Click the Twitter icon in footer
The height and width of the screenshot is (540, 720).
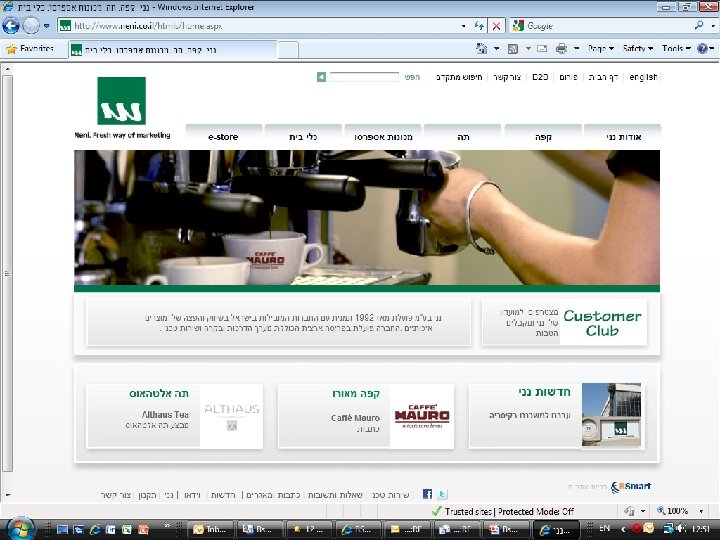click(x=442, y=494)
